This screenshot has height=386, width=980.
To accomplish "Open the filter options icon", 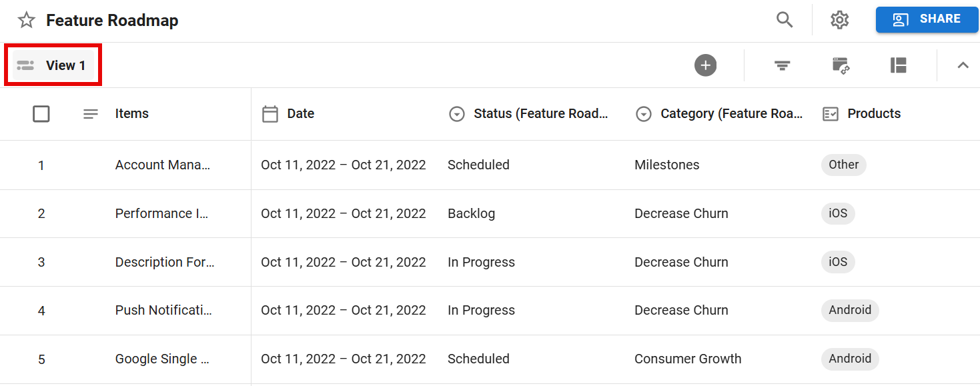I will pos(782,65).
